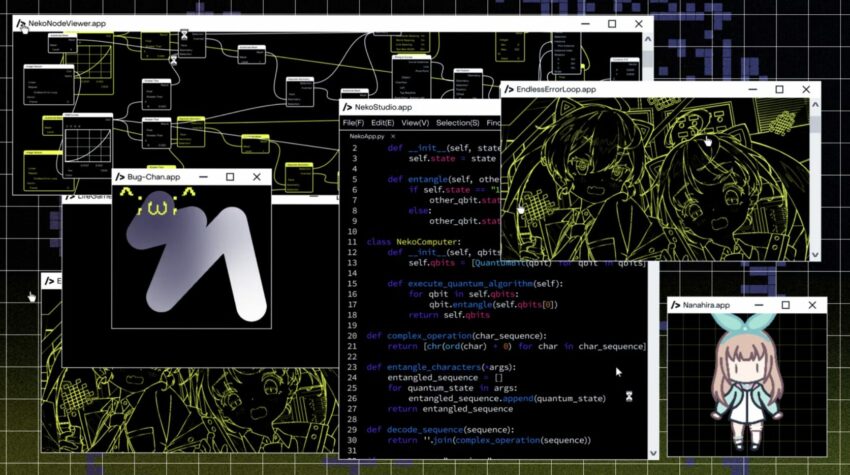Image resolution: width=850 pixels, height=475 pixels.
Task: Close the EndlessErrorLoop.app window
Action: (806, 89)
